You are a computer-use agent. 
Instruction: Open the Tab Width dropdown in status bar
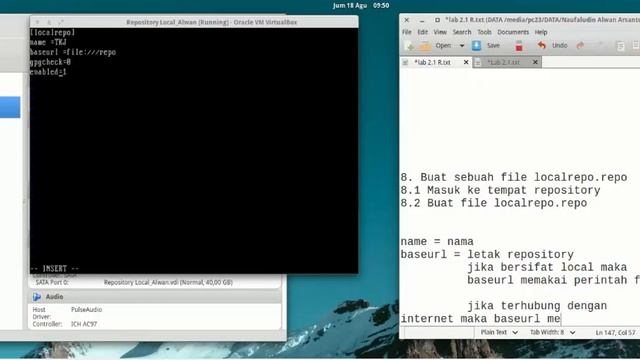point(553,333)
